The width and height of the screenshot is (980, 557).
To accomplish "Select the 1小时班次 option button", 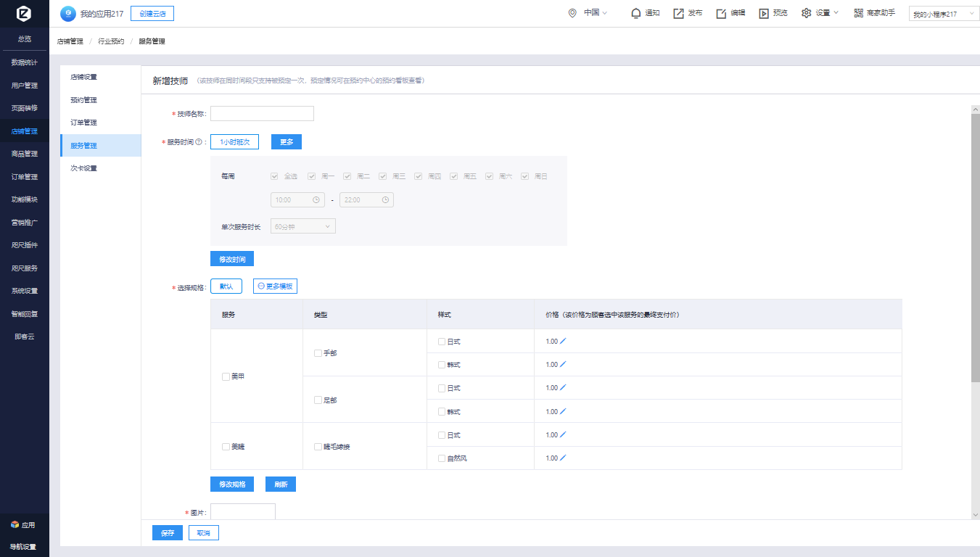I will [234, 142].
